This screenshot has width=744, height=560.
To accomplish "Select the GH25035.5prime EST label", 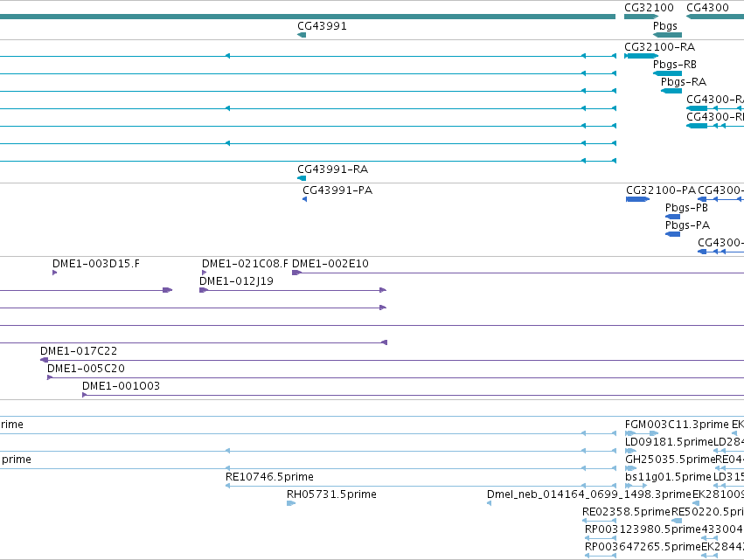I will click(670, 460).
